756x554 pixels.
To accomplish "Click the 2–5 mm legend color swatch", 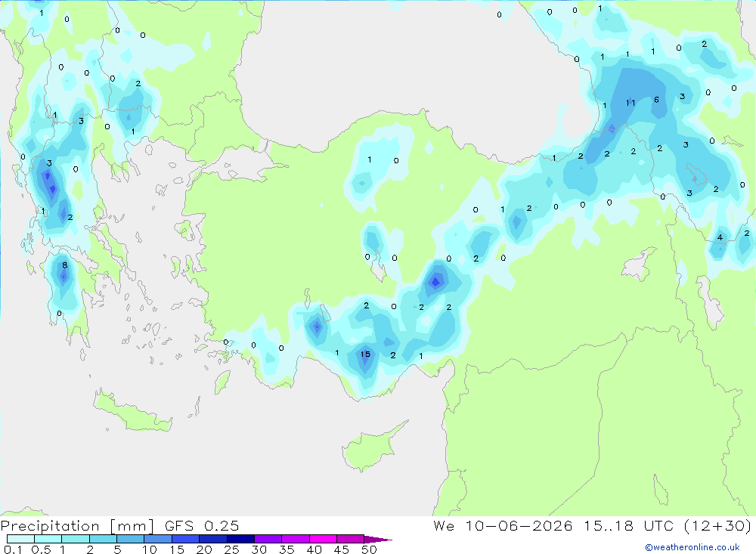I will click(x=103, y=539).
